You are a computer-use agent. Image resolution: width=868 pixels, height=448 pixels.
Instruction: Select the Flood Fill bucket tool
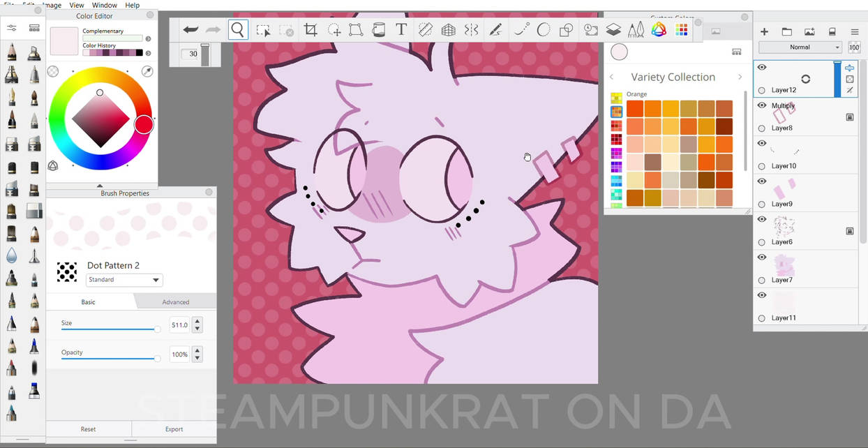(x=378, y=30)
